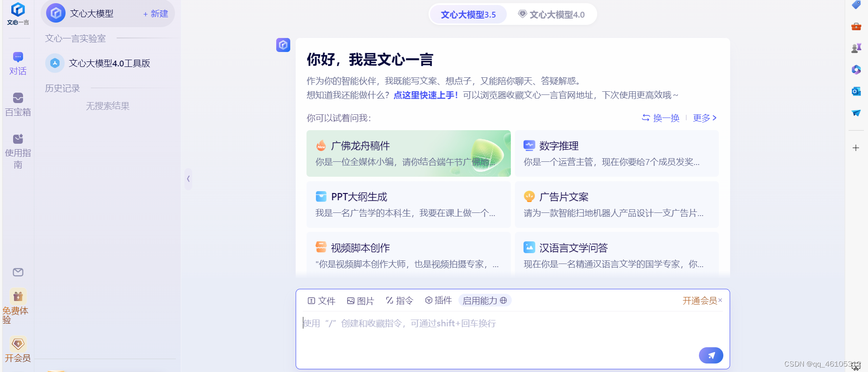Switch to 文心大模型4.0 tab
Screen dimensions: 868x372
point(552,14)
